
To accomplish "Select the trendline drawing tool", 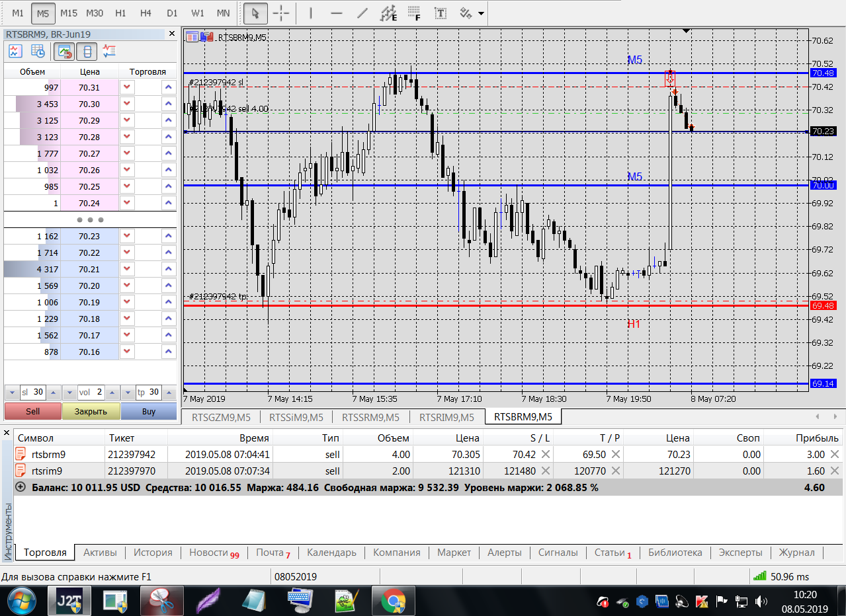I will [x=362, y=13].
